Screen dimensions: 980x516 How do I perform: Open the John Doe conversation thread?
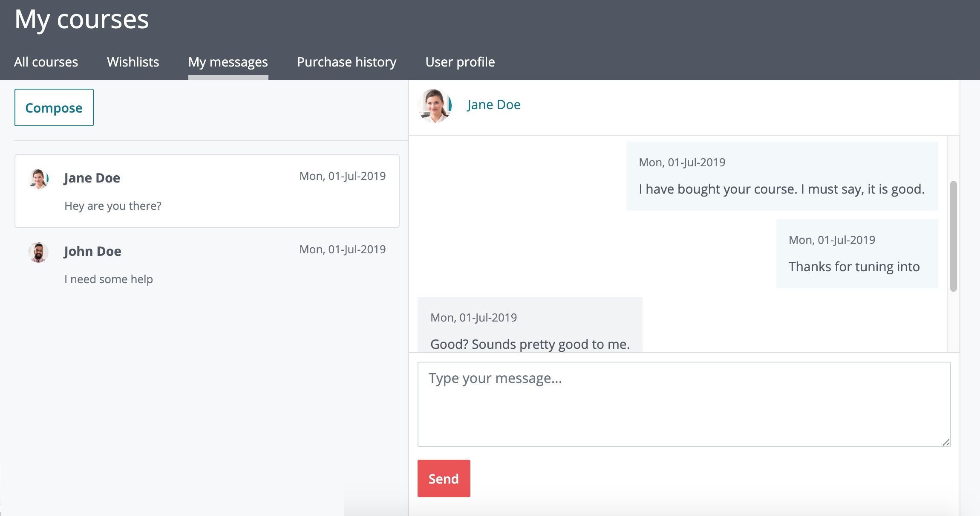207,264
